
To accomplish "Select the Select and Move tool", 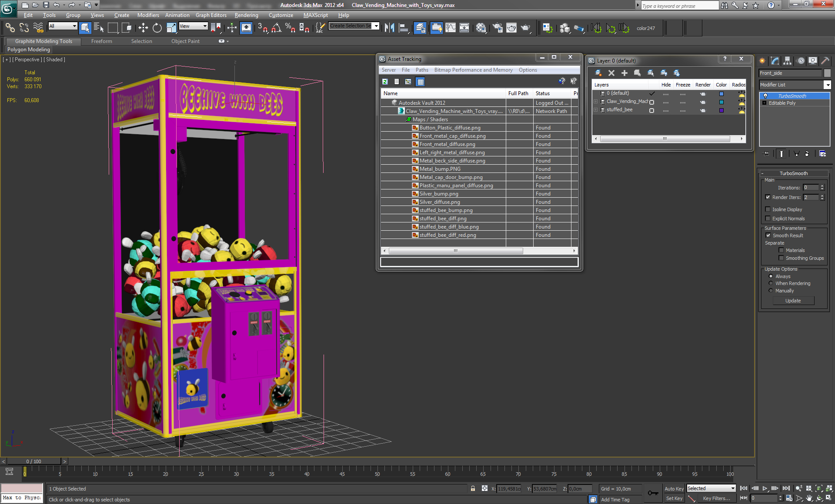I will click(x=143, y=28).
